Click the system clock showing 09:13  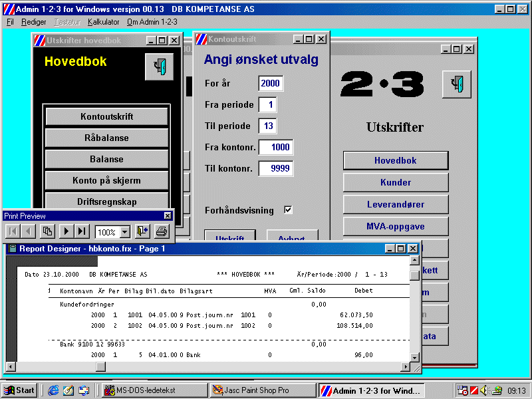[x=516, y=391]
